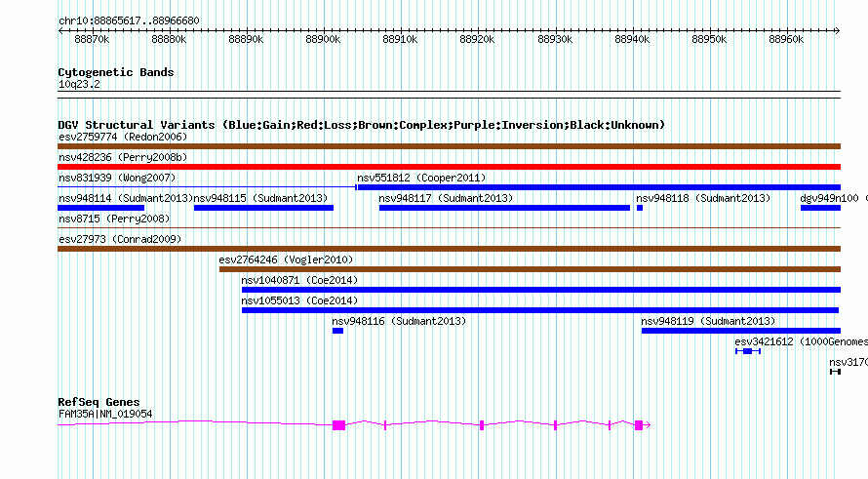Click the 88950k ruler tick label
This screenshot has height=479, width=868.
pyautogui.click(x=709, y=39)
